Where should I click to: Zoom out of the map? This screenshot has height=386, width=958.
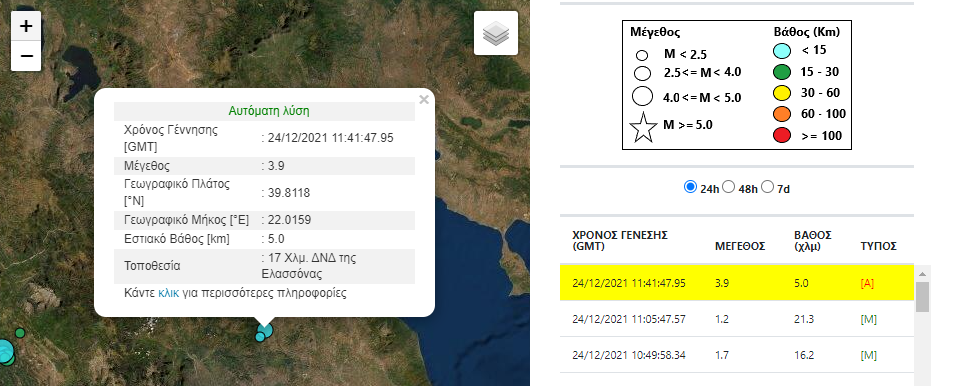26,56
